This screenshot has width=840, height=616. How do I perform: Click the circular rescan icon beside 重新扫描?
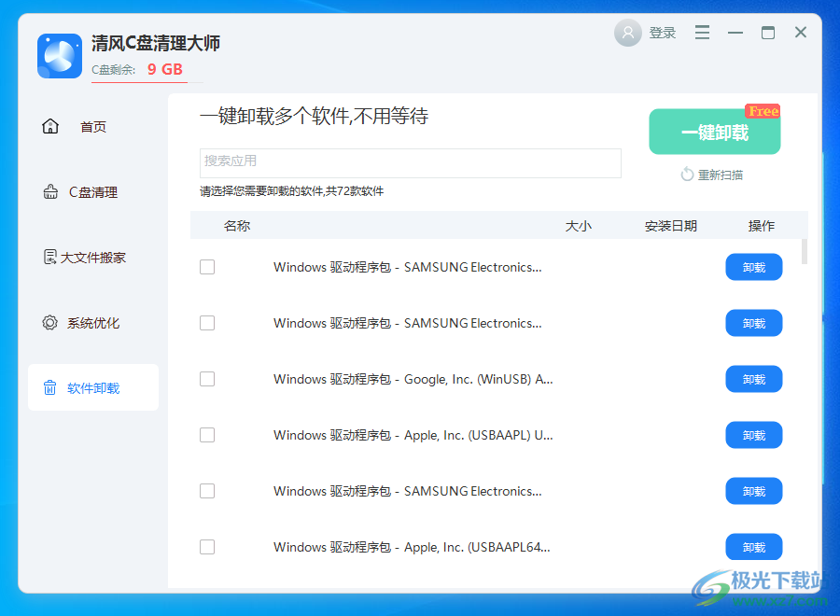[686, 175]
